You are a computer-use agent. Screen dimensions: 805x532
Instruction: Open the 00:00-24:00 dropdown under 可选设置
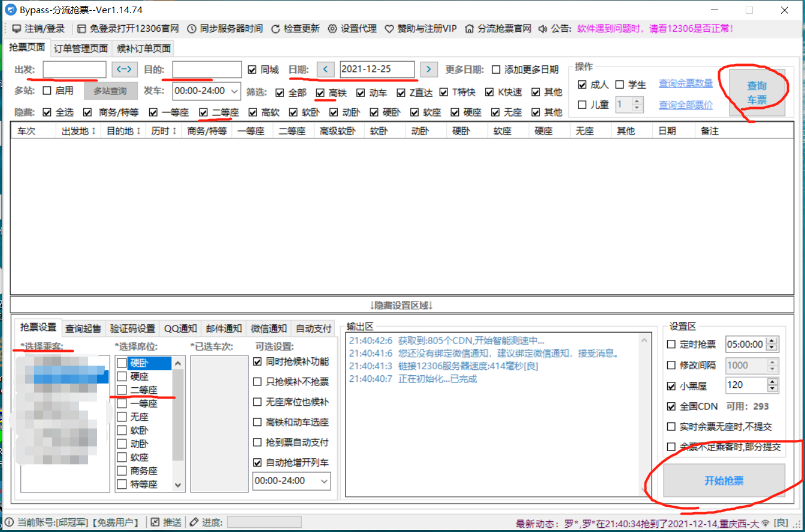coord(292,481)
